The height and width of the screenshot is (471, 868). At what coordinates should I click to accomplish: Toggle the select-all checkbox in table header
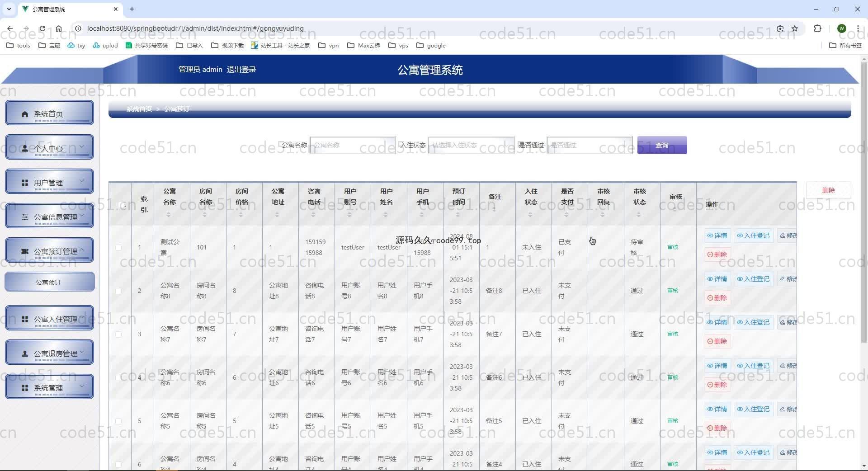[x=121, y=205]
